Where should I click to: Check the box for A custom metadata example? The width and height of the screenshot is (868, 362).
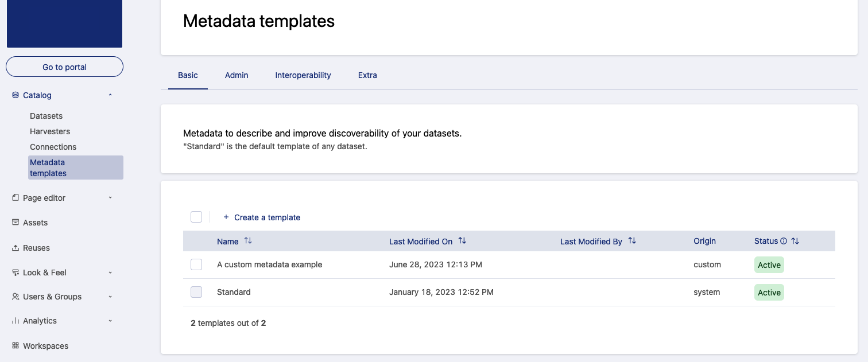[196, 264]
